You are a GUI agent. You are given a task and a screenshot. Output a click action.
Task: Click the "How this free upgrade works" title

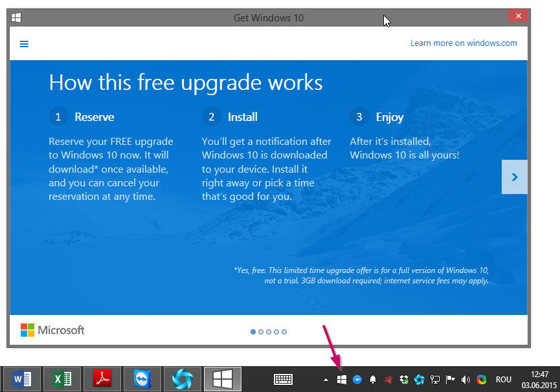[x=186, y=83]
